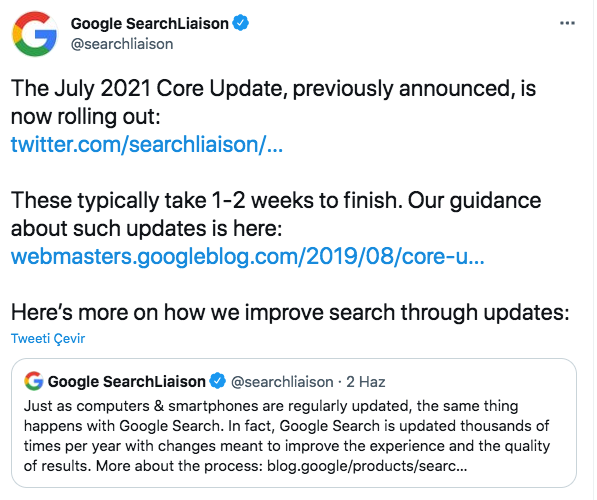Open the three-dot more options menu
This screenshot has height=500, width=597.
point(567,23)
